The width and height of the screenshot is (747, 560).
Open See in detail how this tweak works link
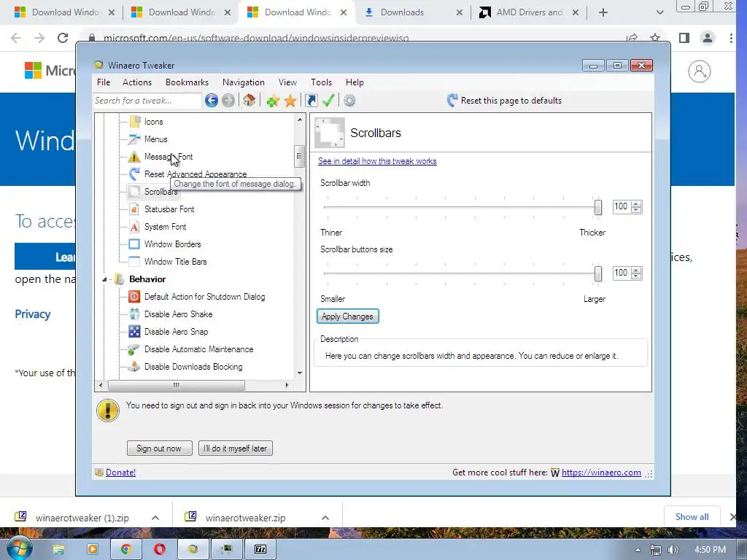pos(377,161)
